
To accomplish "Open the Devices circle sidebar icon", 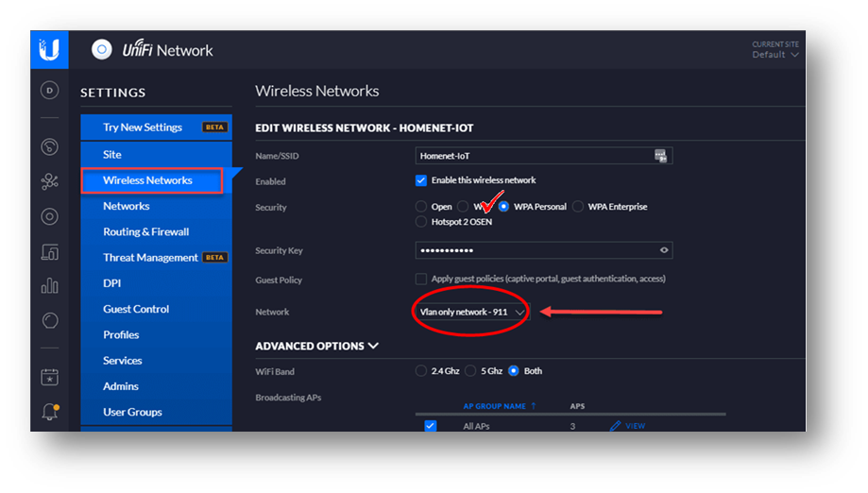I will [x=49, y=216].
